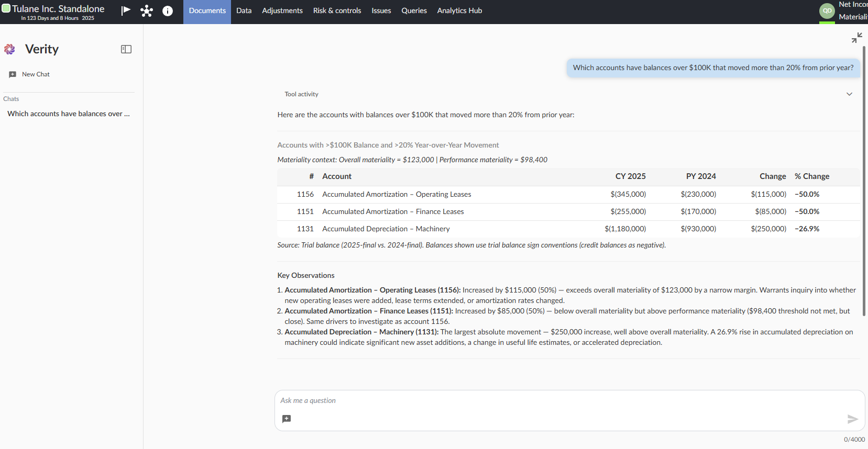Select account number 1151 cell
This screenshot has height=449, width=868.
pyautogui.click(x=305, y=211)
